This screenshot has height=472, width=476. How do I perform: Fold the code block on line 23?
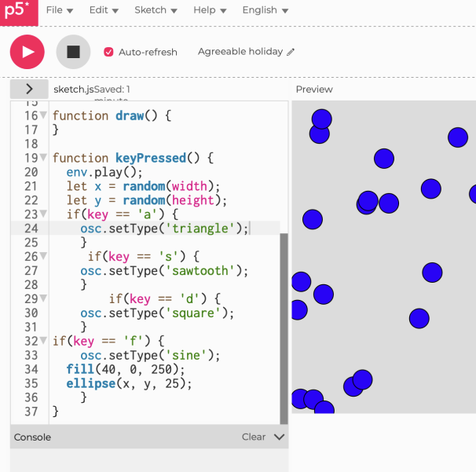pyautogui.click(x=44, y=214)
